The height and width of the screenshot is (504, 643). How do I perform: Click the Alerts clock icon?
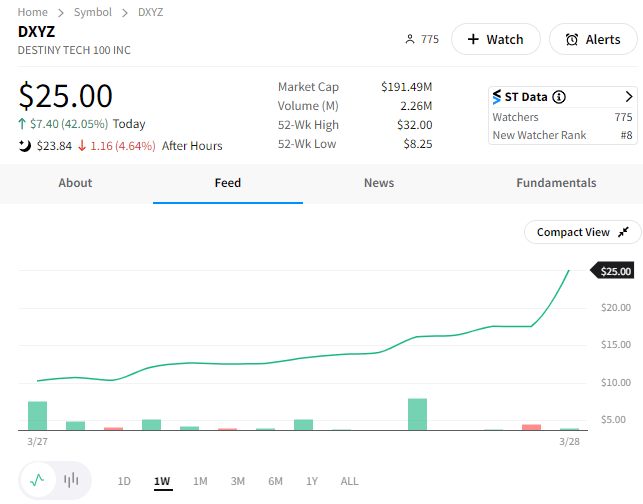[x=572, y=40]
